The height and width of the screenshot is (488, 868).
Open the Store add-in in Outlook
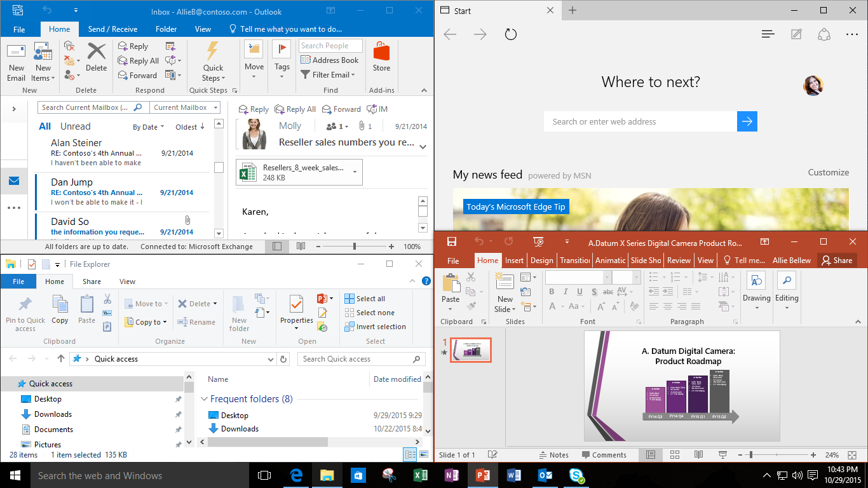(x=381, y=57)
